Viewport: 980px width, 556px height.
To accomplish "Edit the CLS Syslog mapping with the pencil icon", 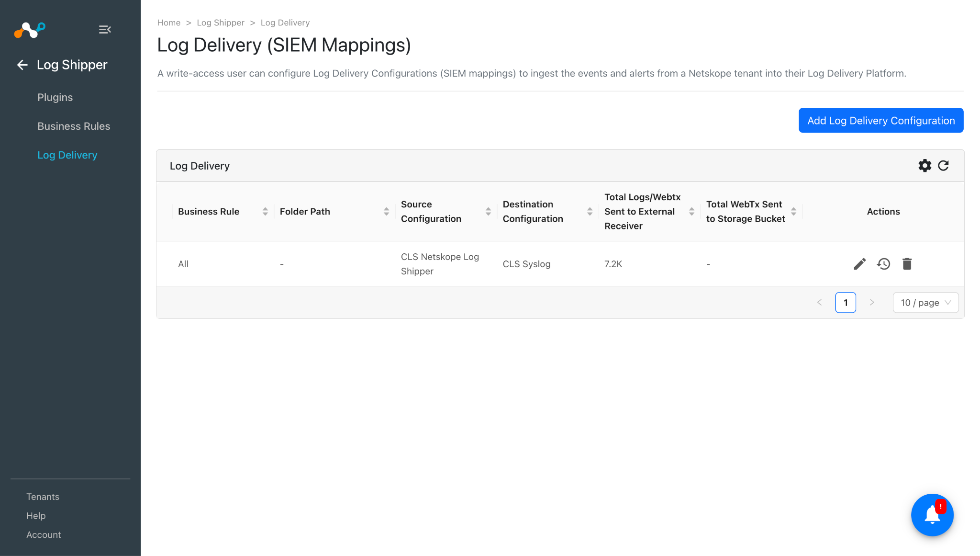I will [859, 264].
